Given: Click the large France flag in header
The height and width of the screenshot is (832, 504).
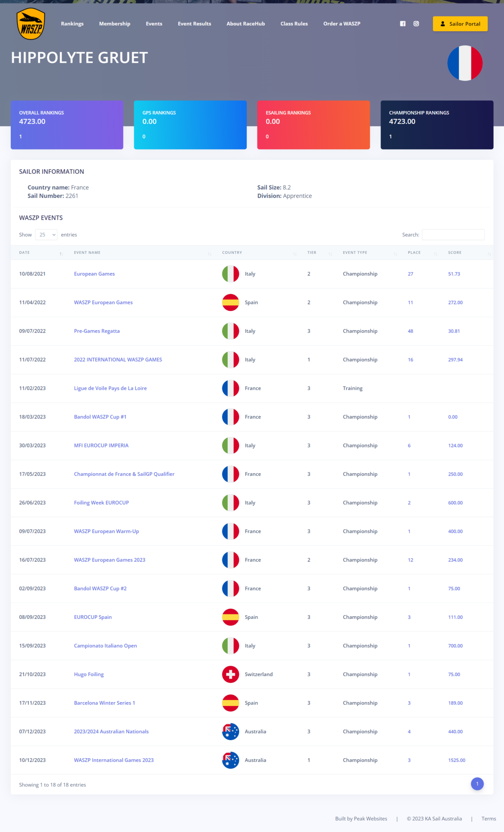Looking at the screenshot, I should click(x=465, y=63).
